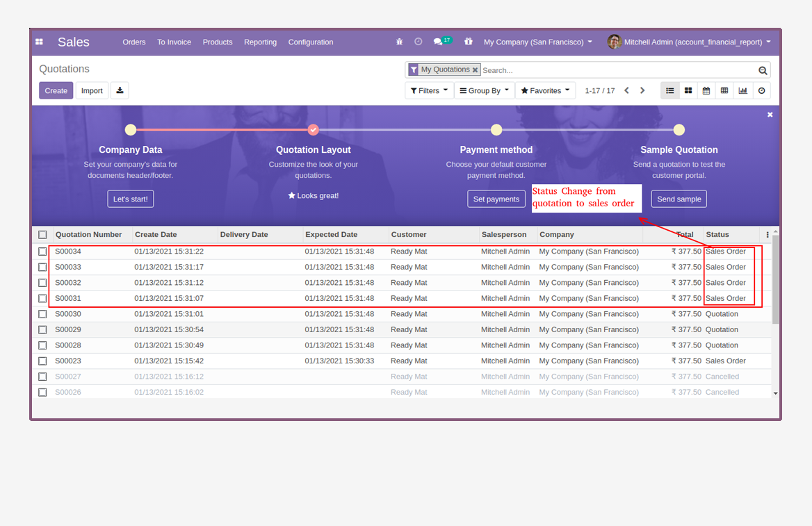The width and height of the screenshot is (812, 526).
Task: Sort by Quotation Number column
Action: click(88, 235)
